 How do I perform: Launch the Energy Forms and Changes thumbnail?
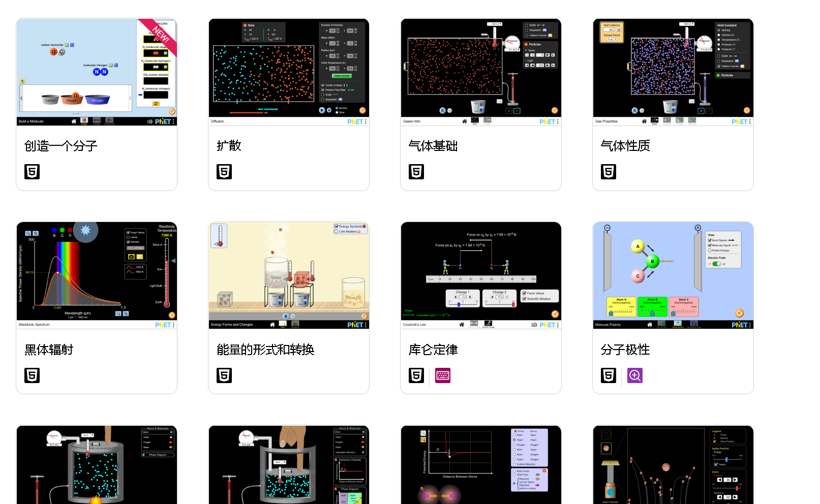pyautogui.click(x=289, y=275)
